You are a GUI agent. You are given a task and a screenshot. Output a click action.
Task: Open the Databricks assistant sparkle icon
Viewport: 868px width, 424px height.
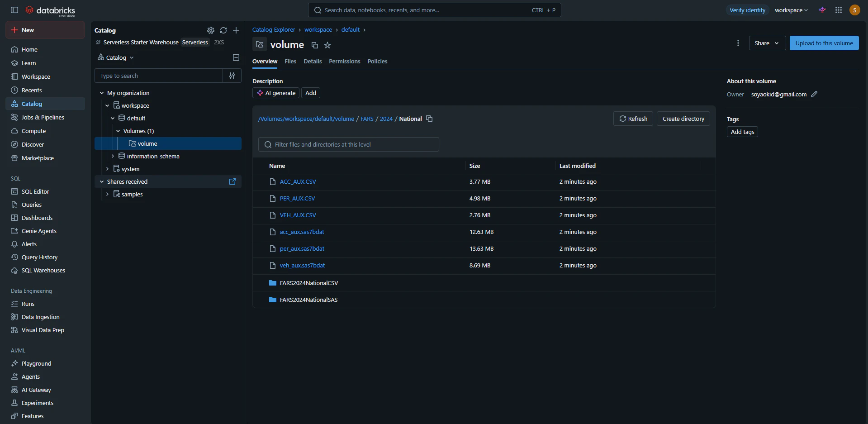(822, 10)
